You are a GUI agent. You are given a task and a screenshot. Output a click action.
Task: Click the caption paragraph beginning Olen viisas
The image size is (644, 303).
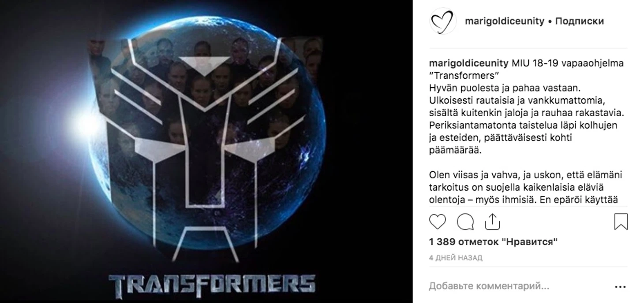tap(525, 187)
